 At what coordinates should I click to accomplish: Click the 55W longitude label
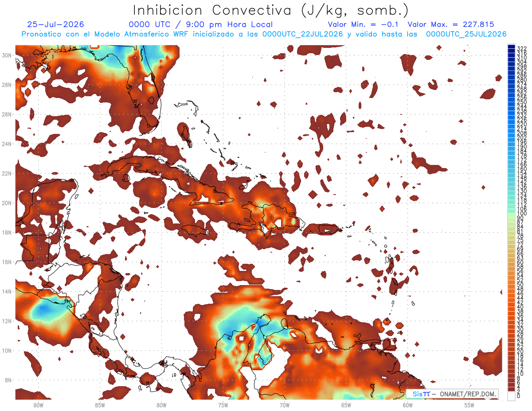(x=469, y=405)
